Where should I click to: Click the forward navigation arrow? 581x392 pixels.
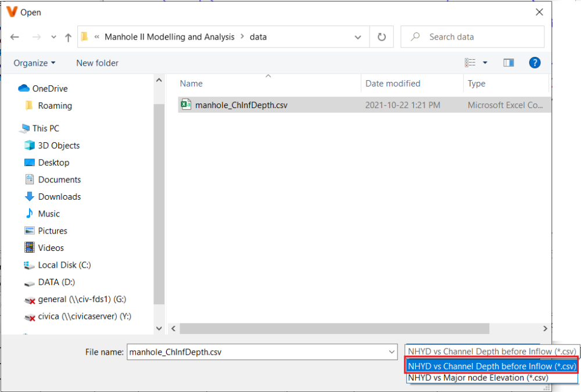[x=36, y=37]
